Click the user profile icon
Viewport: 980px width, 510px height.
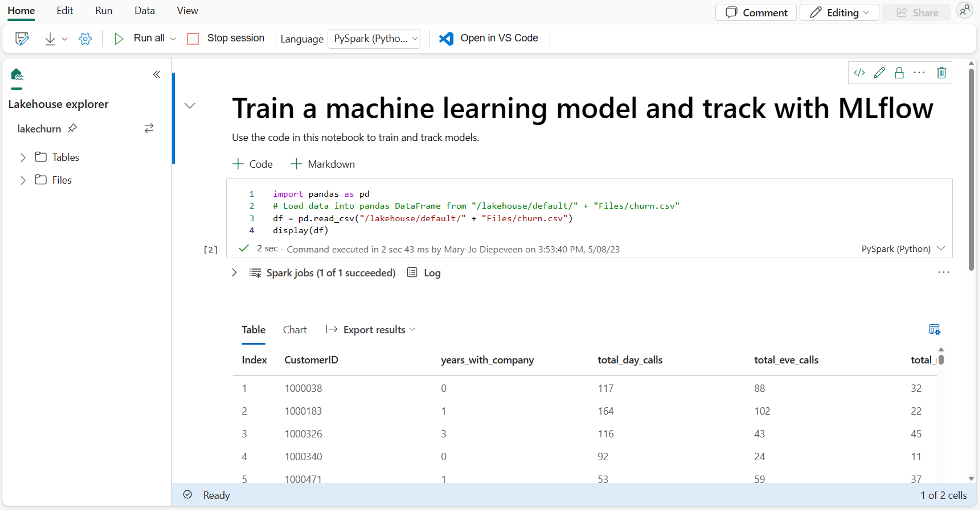click(965, 11)
